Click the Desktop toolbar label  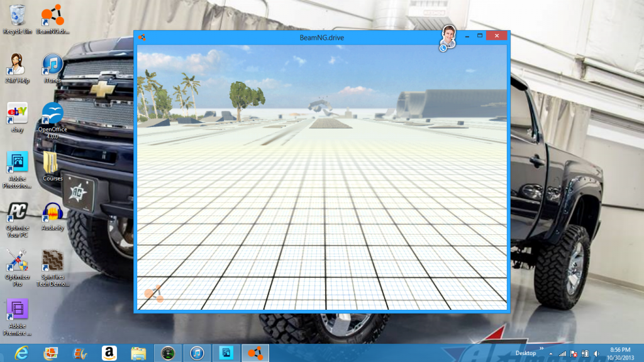coord(526,353)
